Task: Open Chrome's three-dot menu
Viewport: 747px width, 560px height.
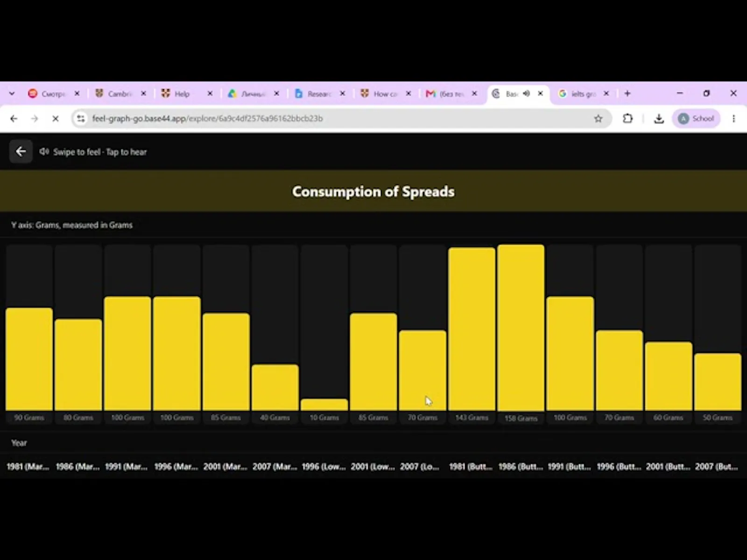Action: [x=733, y=119]
